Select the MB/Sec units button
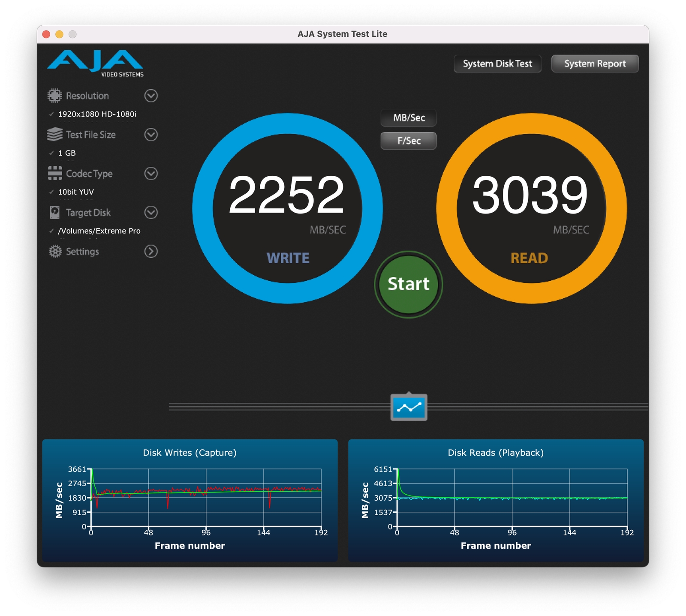The width and height of the screenshot is (686, 616). (x=409, y=118)
